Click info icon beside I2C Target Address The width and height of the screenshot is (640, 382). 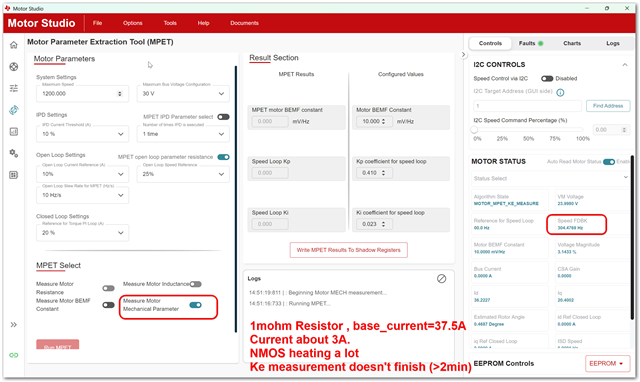pos(560,93)
